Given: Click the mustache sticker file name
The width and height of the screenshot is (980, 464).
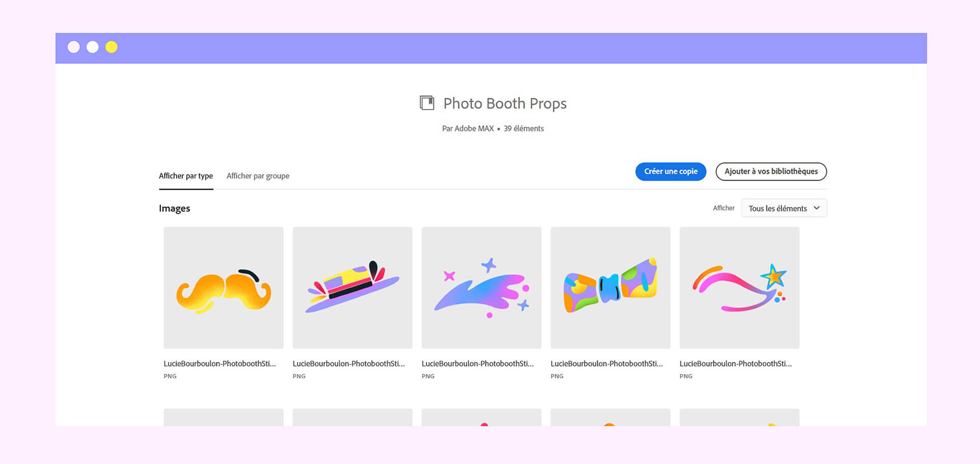Looking at the screenshot, I should (219, 364).
